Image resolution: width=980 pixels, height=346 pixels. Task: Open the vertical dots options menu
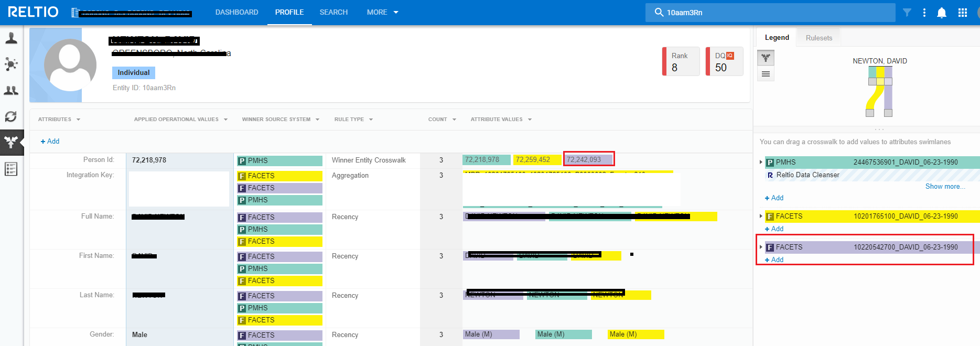click(x=924, y=13)
